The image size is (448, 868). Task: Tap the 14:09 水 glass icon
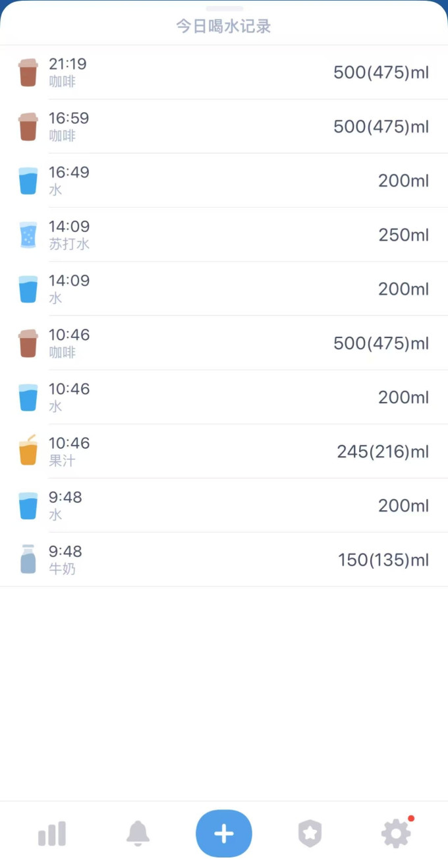pyautogui.click(x=28, y=289)
